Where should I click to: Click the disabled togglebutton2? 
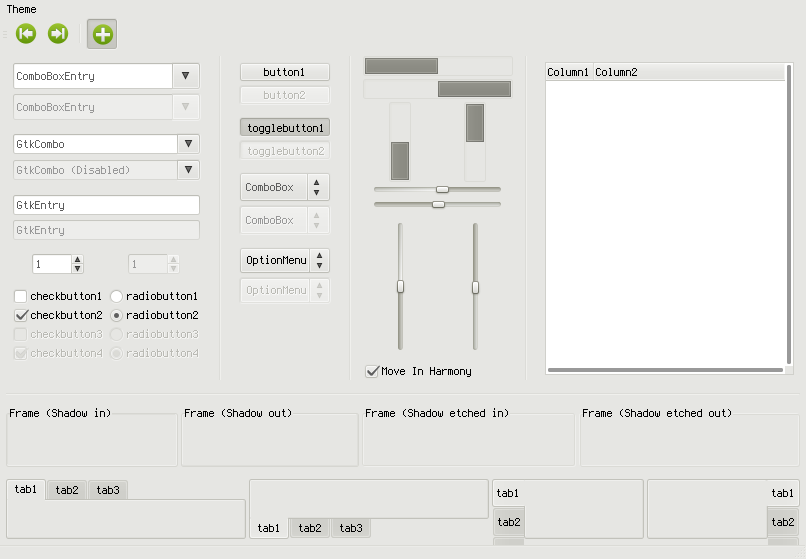tap(285, 151)
